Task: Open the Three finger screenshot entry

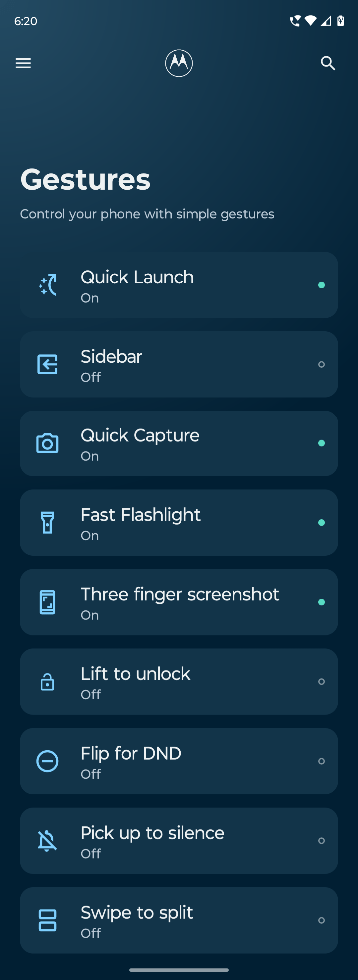Action: click(179, 602)
